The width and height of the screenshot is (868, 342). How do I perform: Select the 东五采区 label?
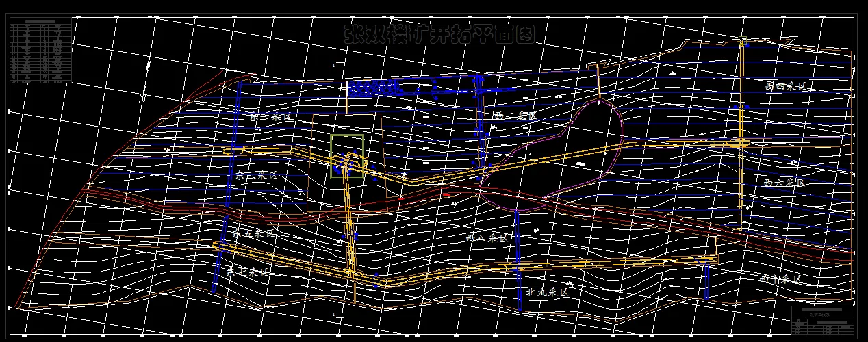point(253,234)
